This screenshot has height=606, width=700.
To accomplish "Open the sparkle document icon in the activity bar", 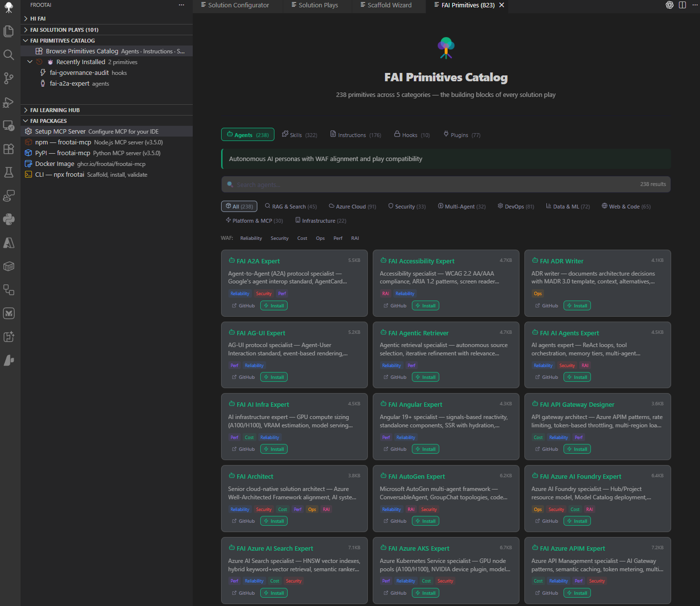I will click(9, 337).
